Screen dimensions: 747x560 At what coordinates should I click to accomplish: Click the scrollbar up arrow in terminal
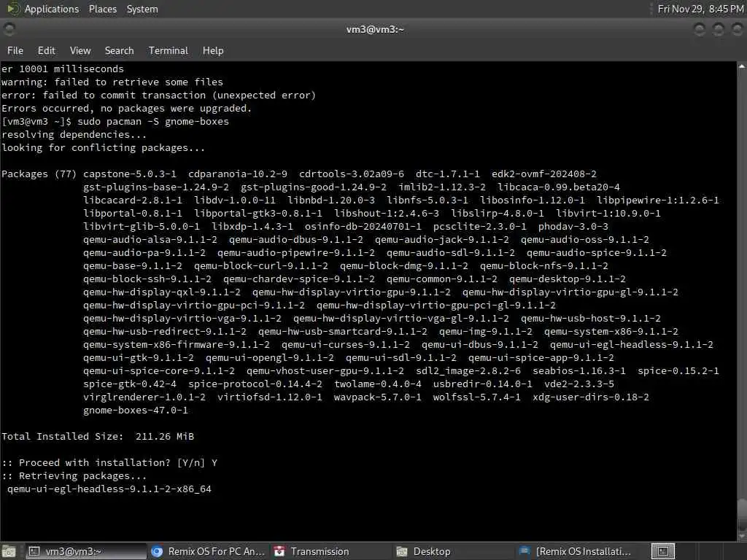tap(742, 66)
